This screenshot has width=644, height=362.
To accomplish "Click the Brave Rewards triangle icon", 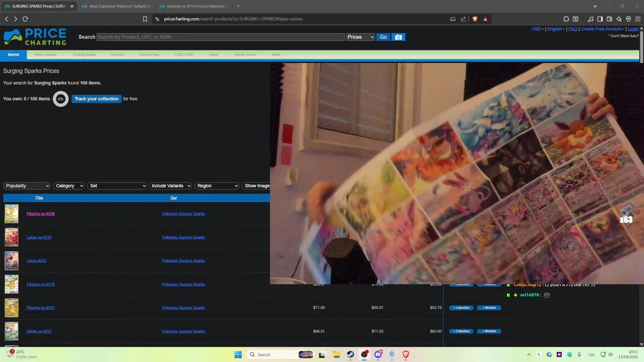I will [x=485, y=19].
